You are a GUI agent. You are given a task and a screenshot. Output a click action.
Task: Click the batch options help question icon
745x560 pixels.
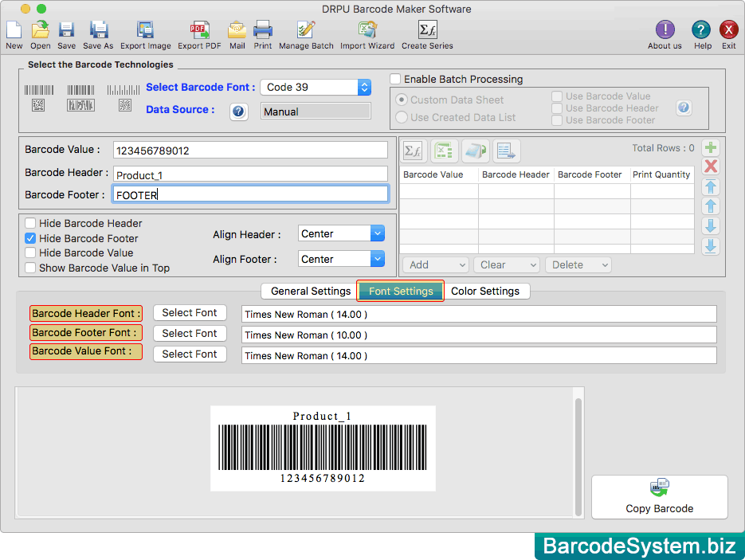(684, 108)
